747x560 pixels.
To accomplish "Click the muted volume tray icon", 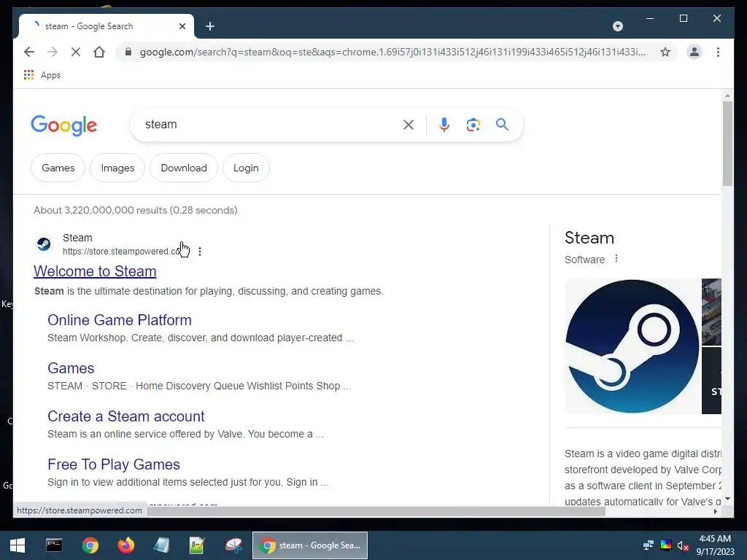I will (x=683, y=545).
